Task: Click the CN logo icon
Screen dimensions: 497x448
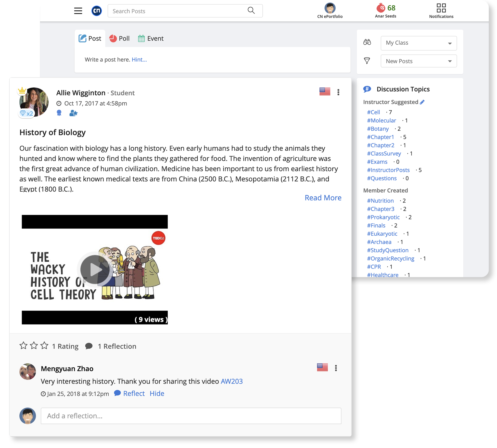Action: click(97, 11)
